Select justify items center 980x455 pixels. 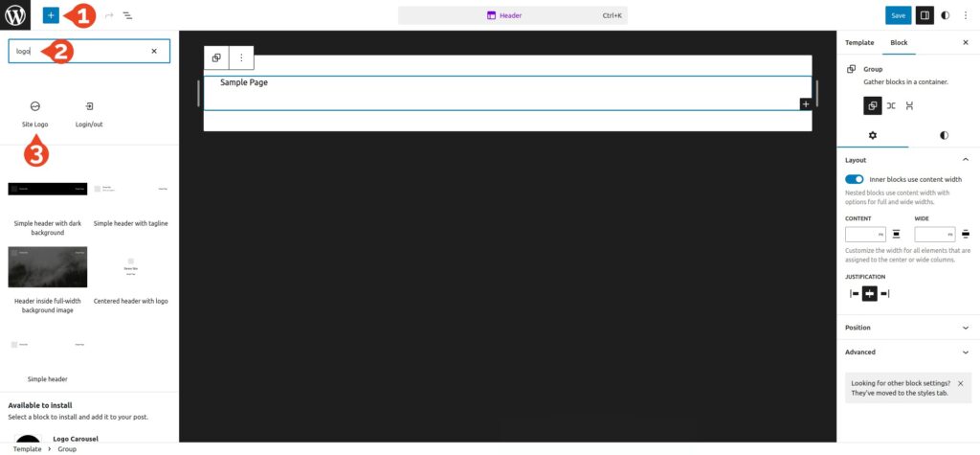point(869,294)
